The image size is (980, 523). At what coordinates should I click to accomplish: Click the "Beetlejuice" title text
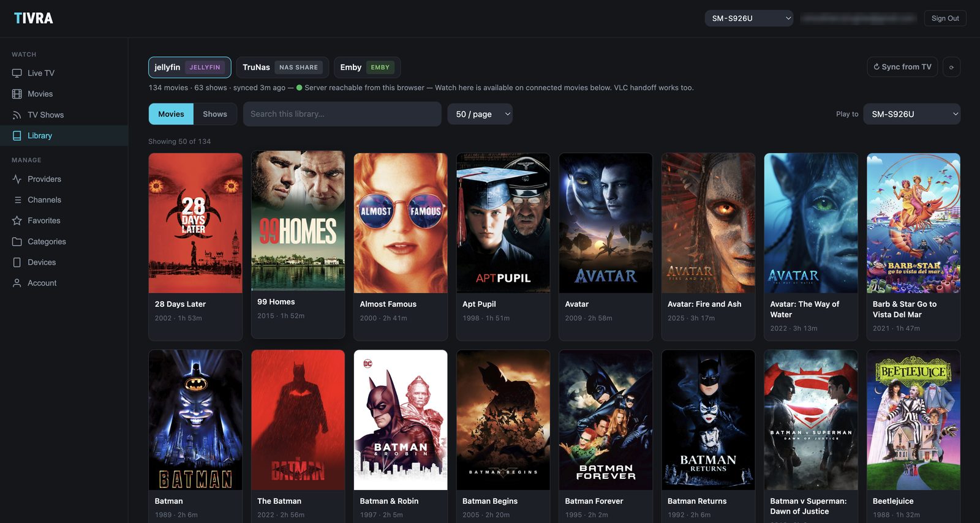[893, 502]
